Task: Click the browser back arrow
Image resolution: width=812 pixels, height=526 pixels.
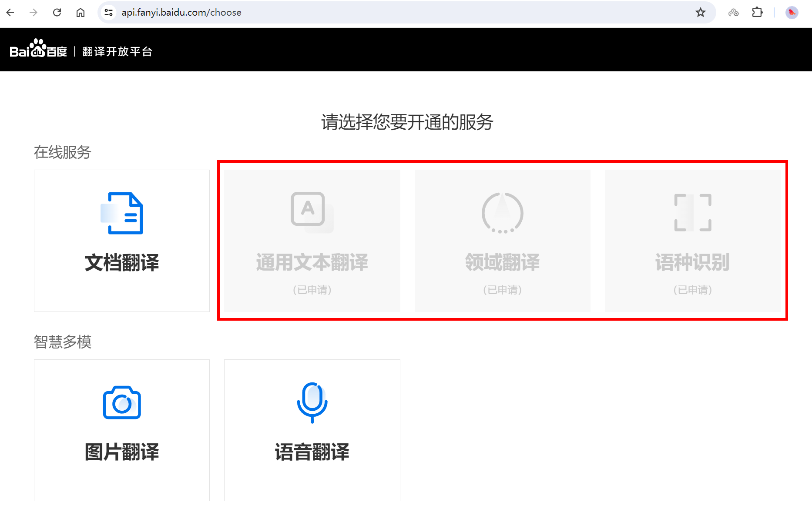Action: pyautogui.click(x=10, y=12)
